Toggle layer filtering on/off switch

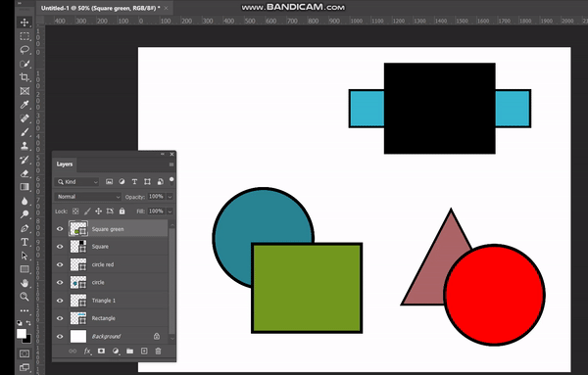click(x=171, y=181)
